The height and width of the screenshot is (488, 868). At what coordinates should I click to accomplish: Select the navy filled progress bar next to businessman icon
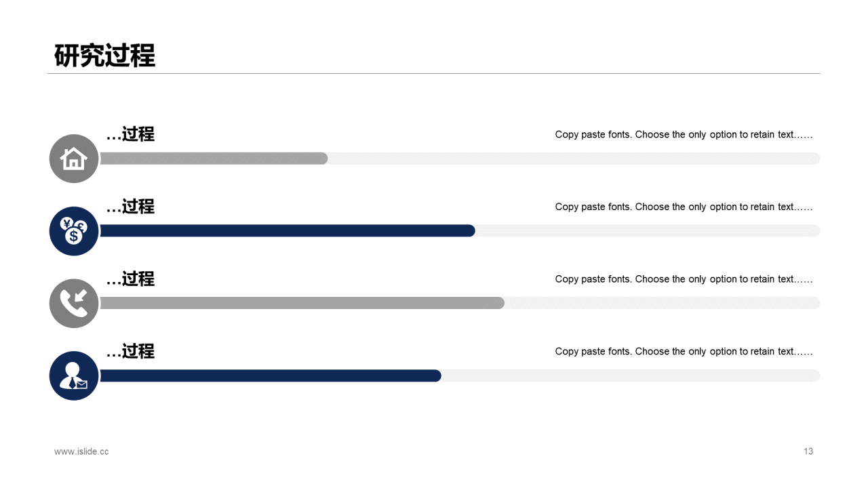coord(271,375)
